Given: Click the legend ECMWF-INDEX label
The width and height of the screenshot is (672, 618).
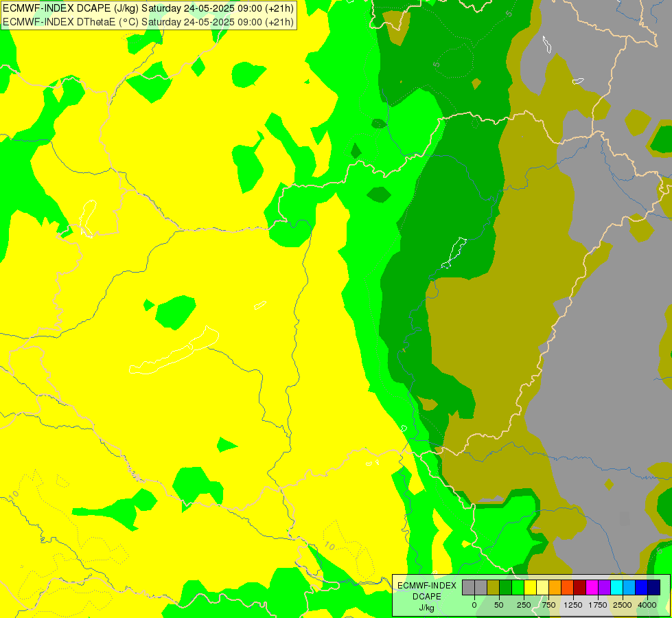Looking at the screenshot, I should (427, 586).
